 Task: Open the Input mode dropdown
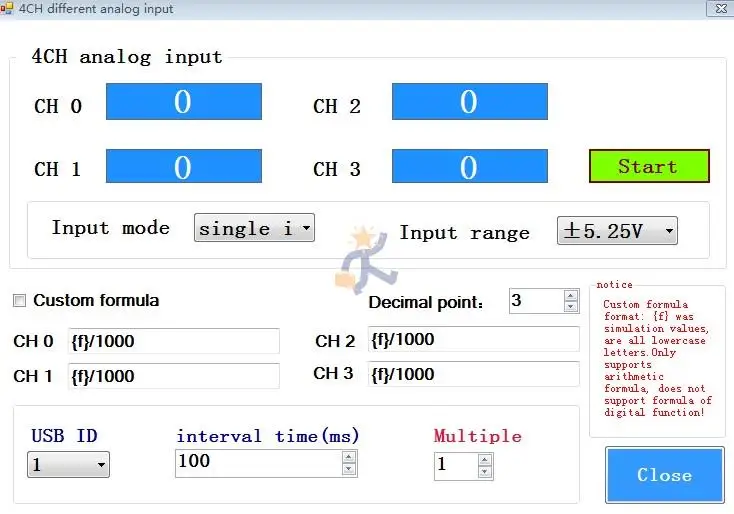254,228
